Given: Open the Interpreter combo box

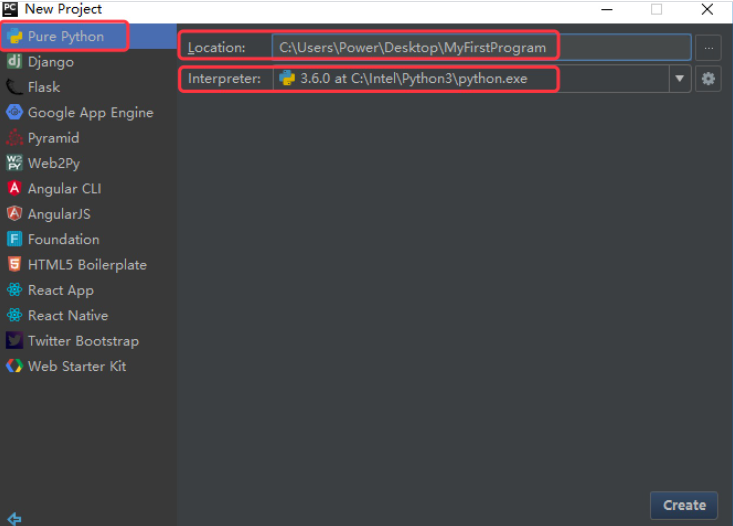Looking at the screenshot, I should pos(482,79).
